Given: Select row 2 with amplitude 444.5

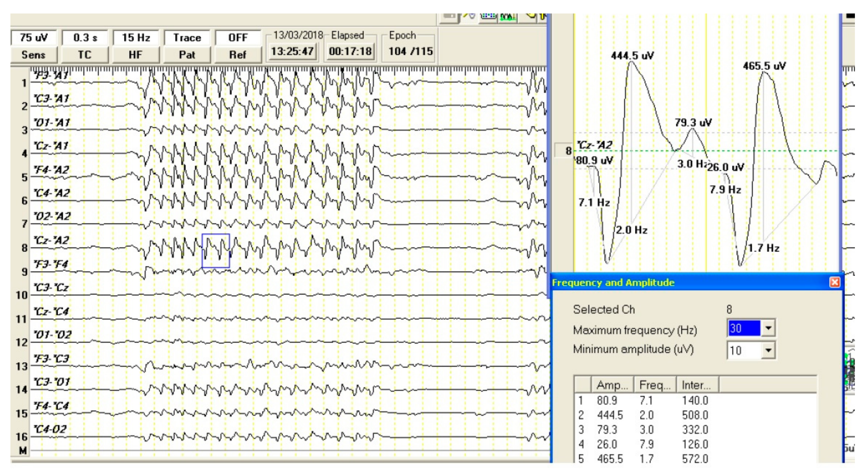Looking at the screenshot, I should (610, 415).
